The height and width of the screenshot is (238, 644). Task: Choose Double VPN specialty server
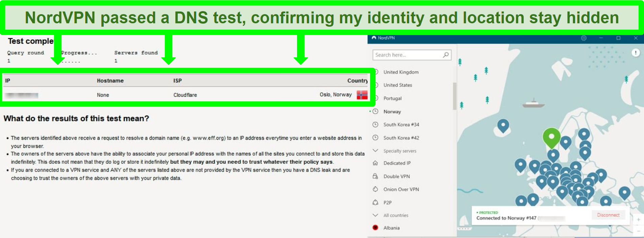pyautogui.click(x=396, y=176)
